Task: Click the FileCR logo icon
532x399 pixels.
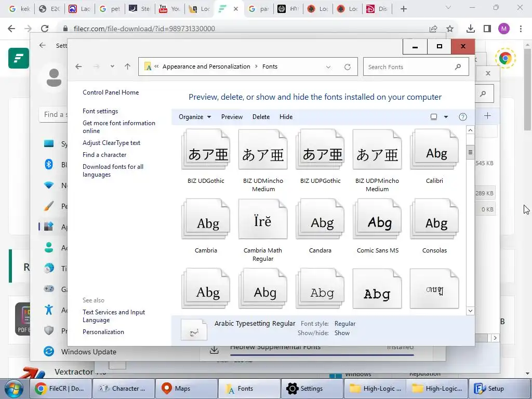Action: (19, 58)
